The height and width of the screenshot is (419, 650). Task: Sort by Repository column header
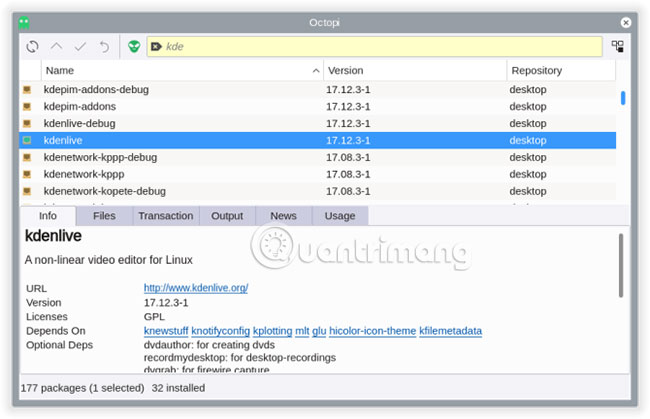click(561, 70)
